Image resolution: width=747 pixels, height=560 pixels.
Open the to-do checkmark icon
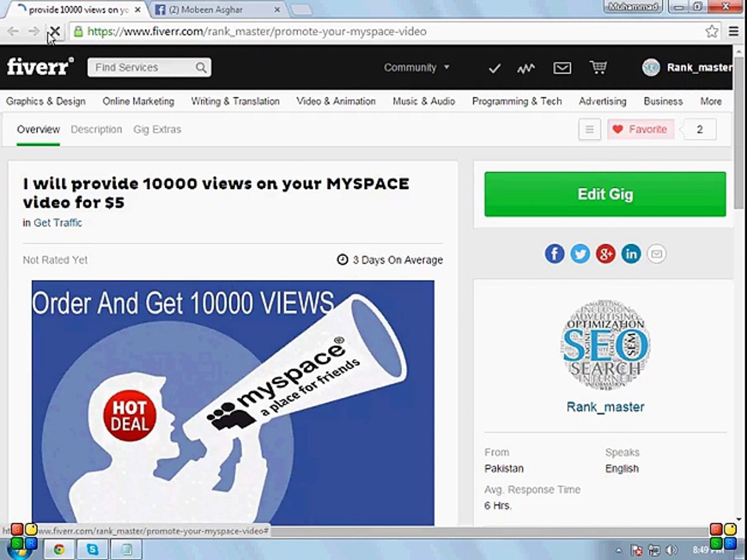pos(494,68)
